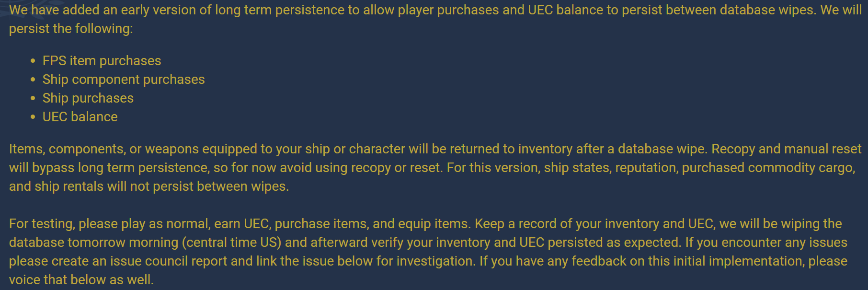Click the bullet before "UEC balance"
The width and height of the screenshot is (868, 290).
pos(33,117)
